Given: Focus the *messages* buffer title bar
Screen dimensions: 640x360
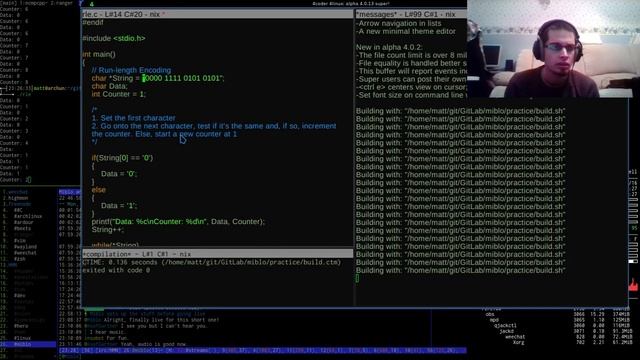Looking at the screenshot, I should pos(411,14).
